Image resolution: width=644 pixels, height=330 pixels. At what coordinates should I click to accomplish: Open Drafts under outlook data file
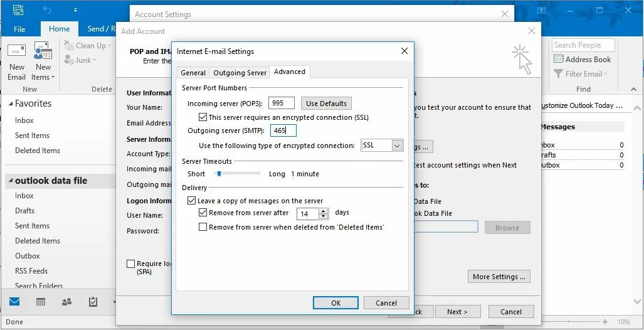[x=24, y=210]
